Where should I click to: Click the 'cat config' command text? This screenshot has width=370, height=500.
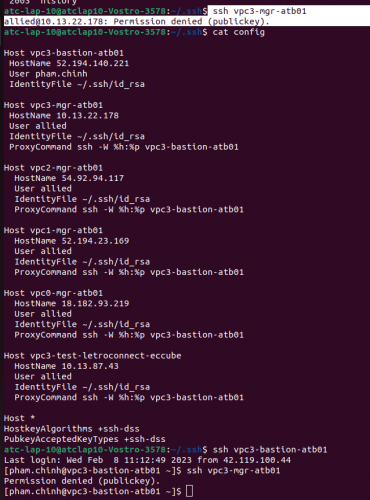[239, 32]
